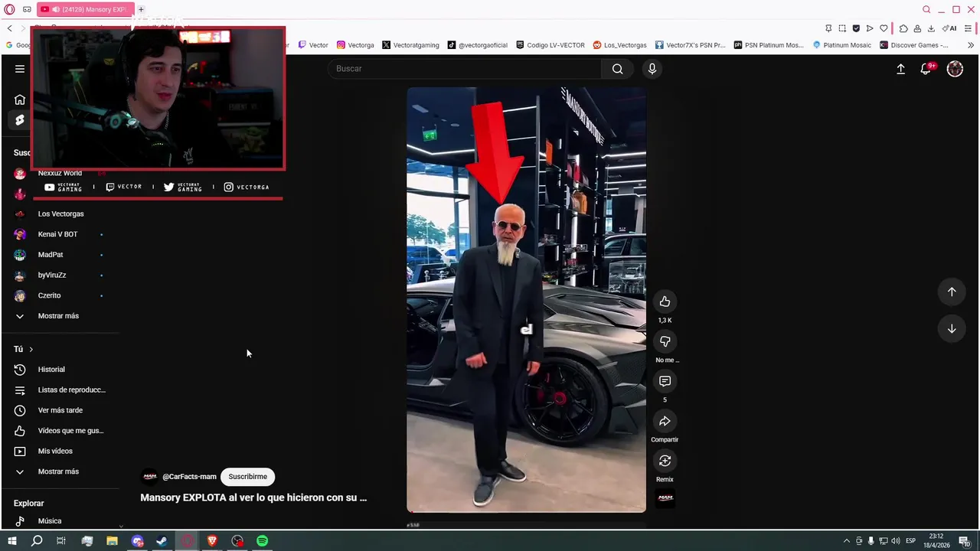Click the Suscribirme button
Image resolution: width=980 pixels, height=551 pixels.
point(247,477)
